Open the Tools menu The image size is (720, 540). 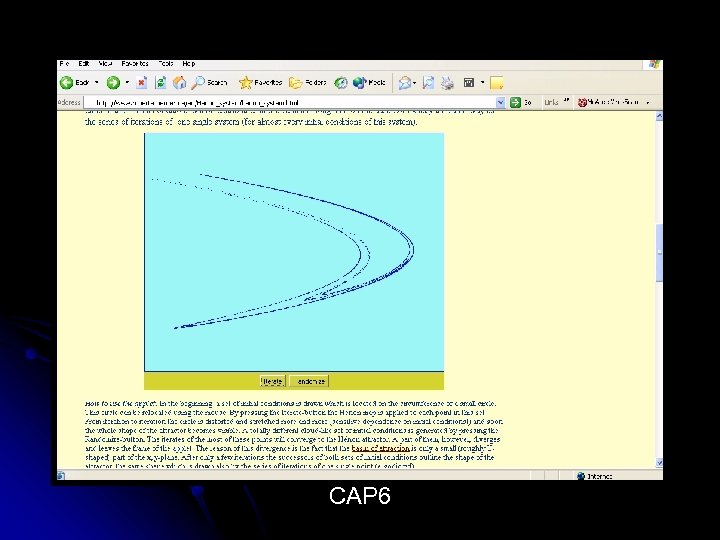click(166, 64)
